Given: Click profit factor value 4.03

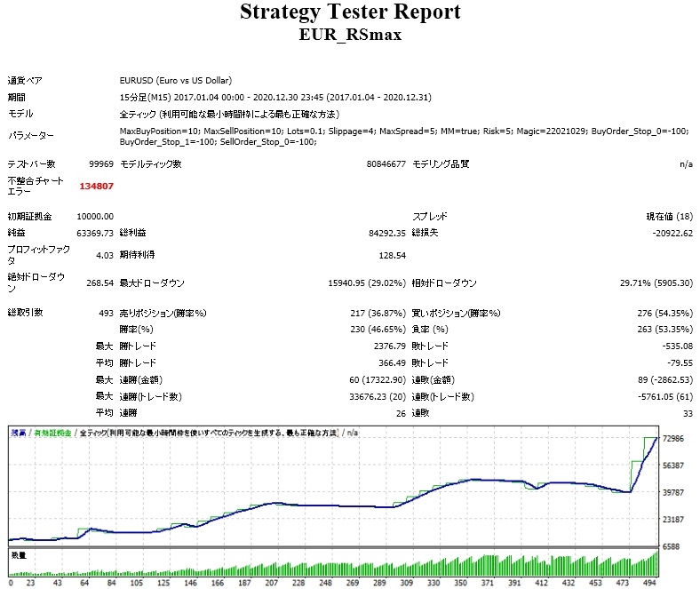Looking at the screenshot, I should (105, 255).
